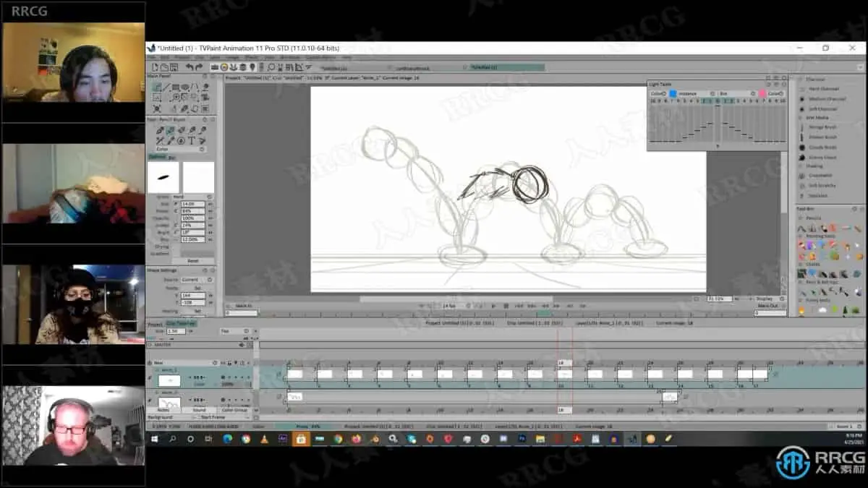Play the animation in the canvas controls

click(x=494, y=305)
